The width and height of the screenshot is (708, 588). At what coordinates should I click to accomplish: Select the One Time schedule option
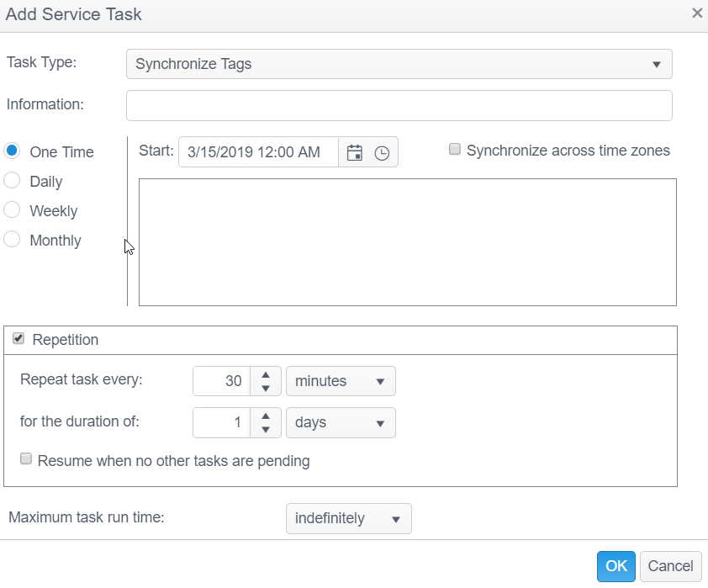tap(13, 151)
